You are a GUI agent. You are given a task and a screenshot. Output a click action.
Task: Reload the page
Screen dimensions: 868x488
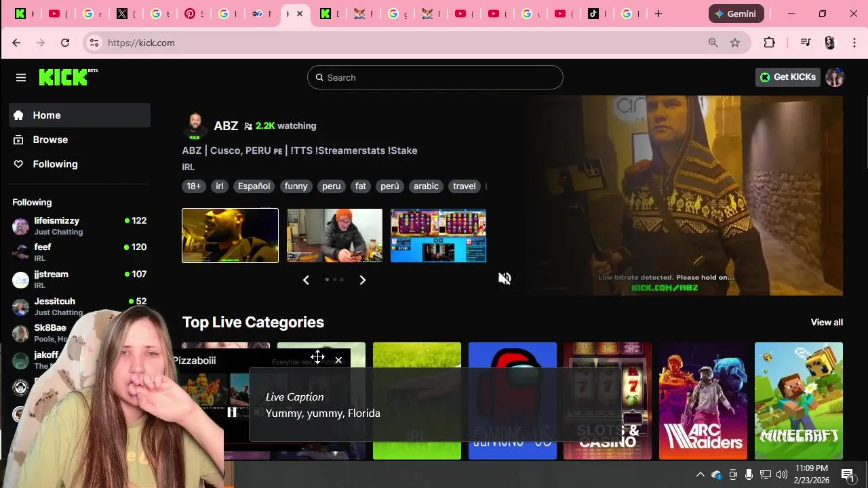click(x=65, y=43)
